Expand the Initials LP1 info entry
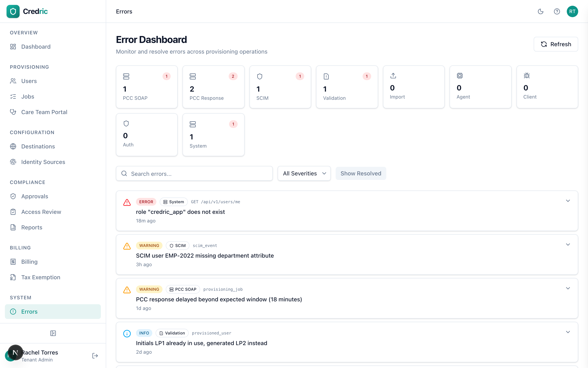The width and height of the screenshot is (588, 368). click(x=568, y=332)
